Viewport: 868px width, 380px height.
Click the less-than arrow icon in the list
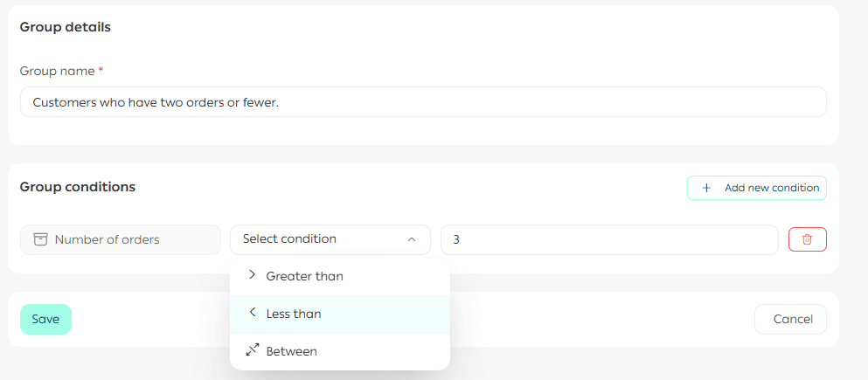252,313
